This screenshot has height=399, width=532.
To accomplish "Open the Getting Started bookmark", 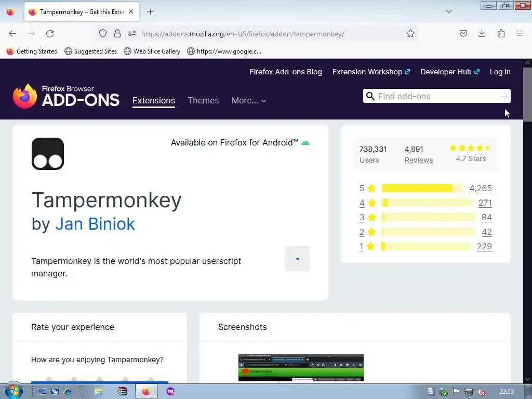I will pos(32,51).
